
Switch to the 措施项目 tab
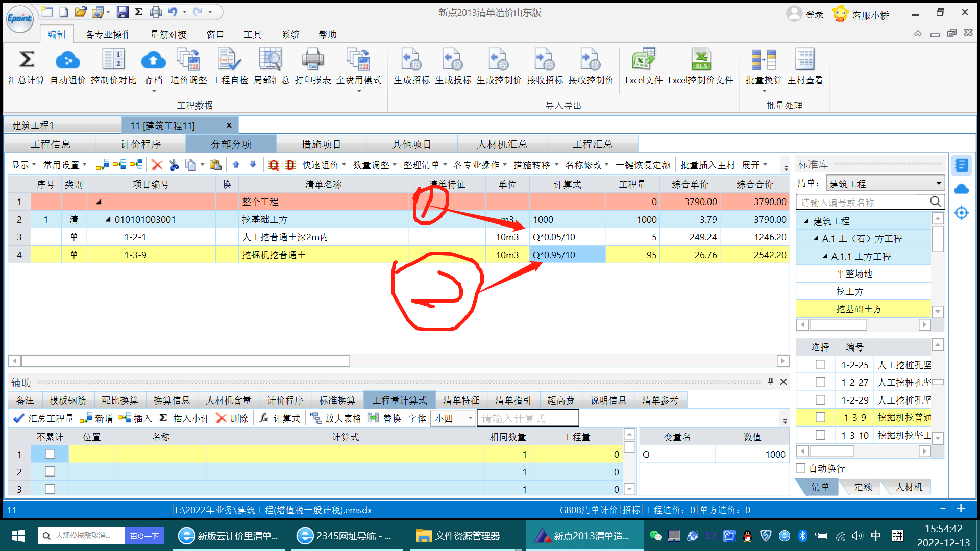click(x=321, y=144)
